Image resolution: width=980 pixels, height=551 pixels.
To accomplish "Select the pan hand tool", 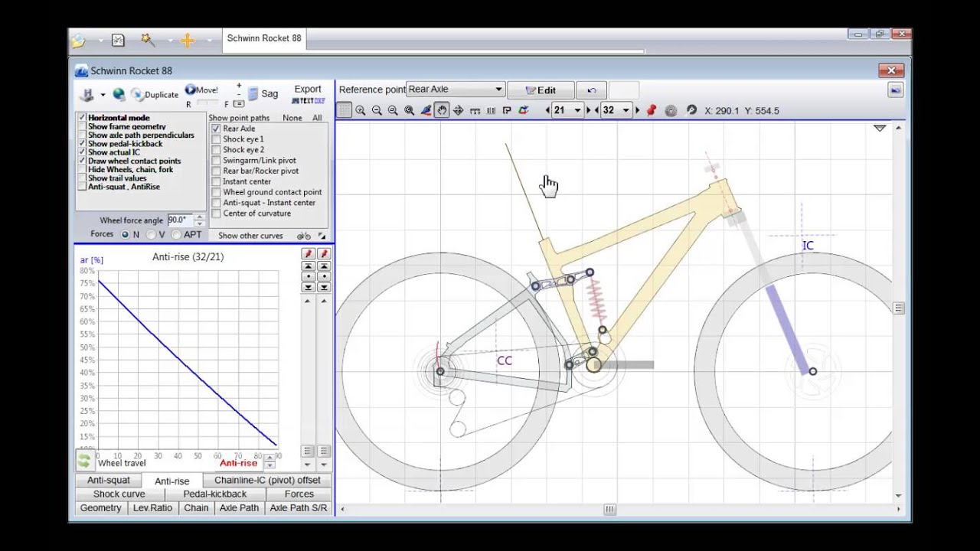I will pyautogui.click(x=442, y=110).
